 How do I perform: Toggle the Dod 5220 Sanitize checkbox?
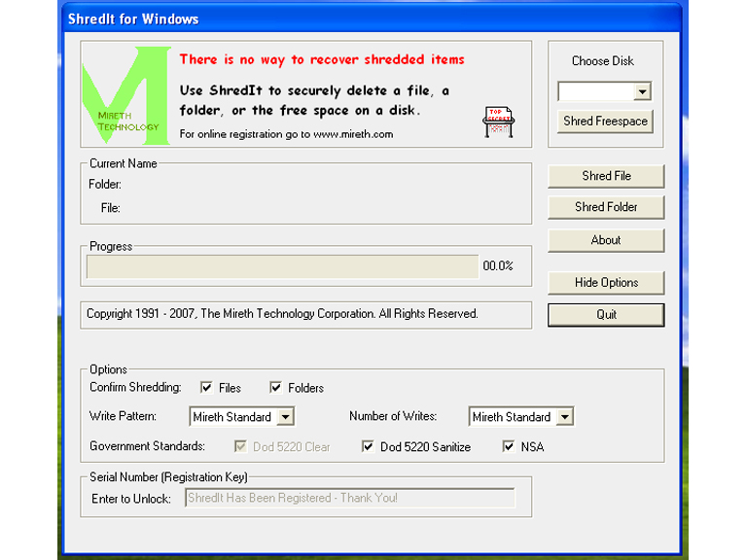pyautogui.click(x=368, y=446)
